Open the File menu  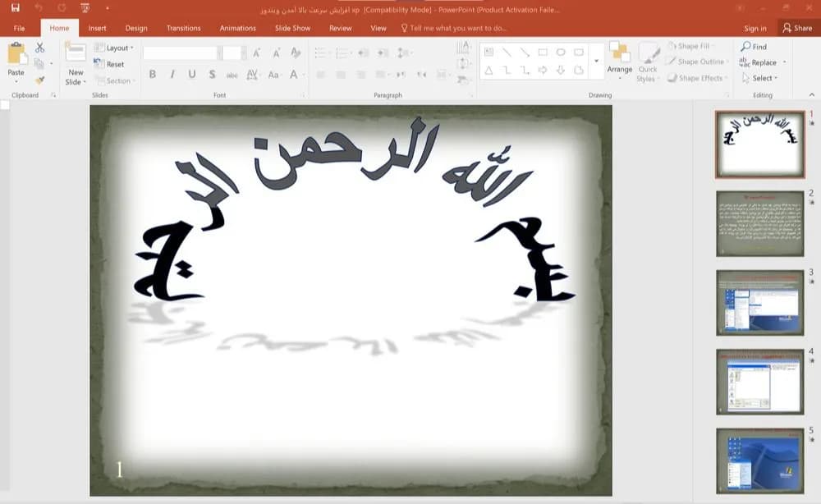tap(20, 28)
